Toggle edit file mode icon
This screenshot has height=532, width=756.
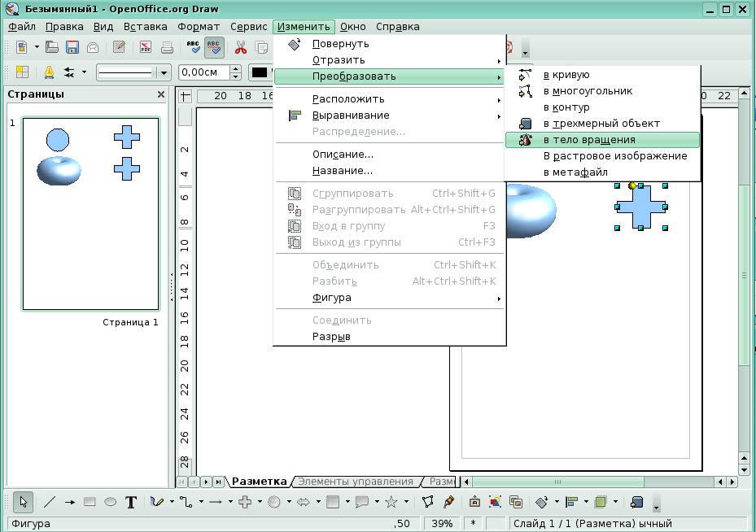click(120, 47)
